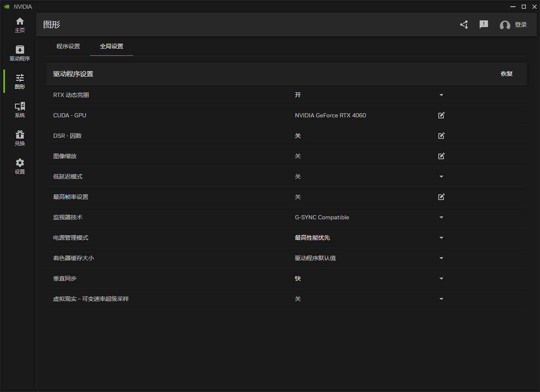The height and width of the screenshot is (392, 540).
Task: Click the share icon in header
Action: point(464,25)
